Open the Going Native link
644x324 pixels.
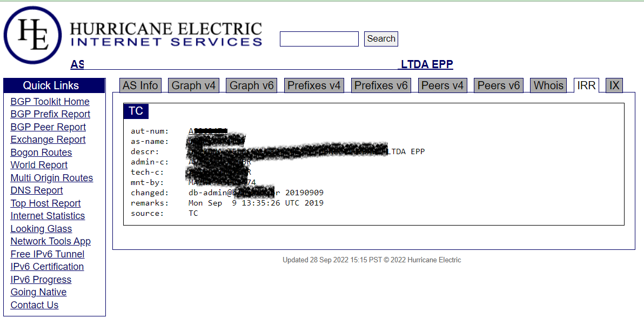[x=38, y=292]
